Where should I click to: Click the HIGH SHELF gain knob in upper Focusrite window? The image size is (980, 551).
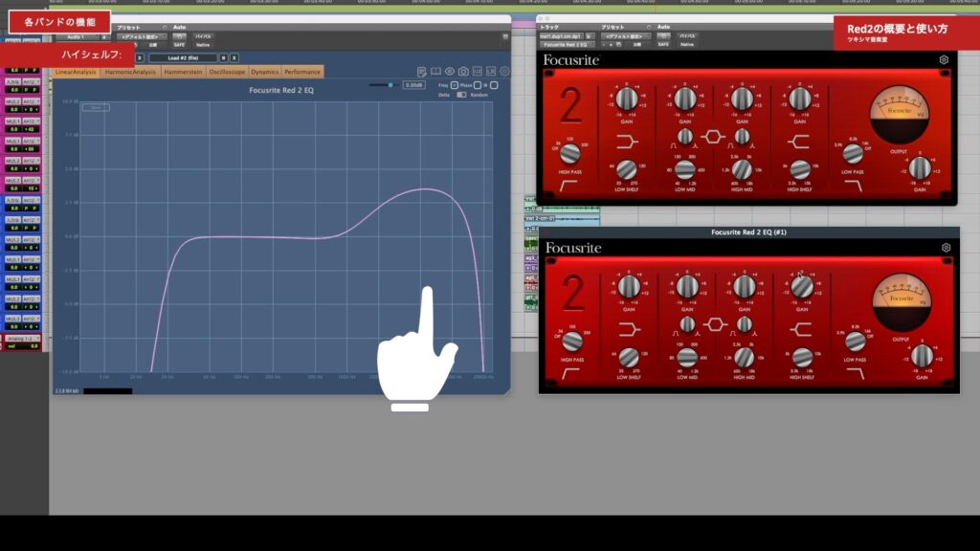click(799, 99)
